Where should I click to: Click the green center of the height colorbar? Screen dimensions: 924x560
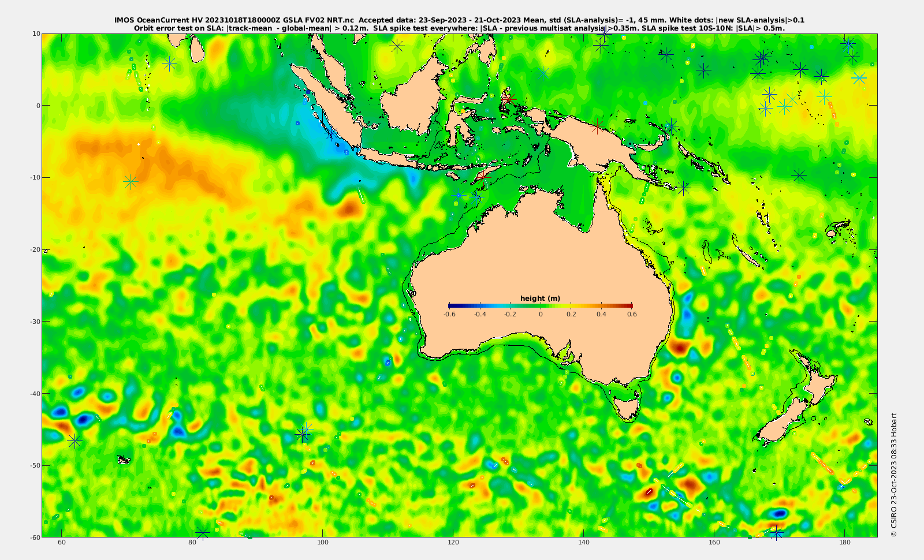tap(541, 305)
